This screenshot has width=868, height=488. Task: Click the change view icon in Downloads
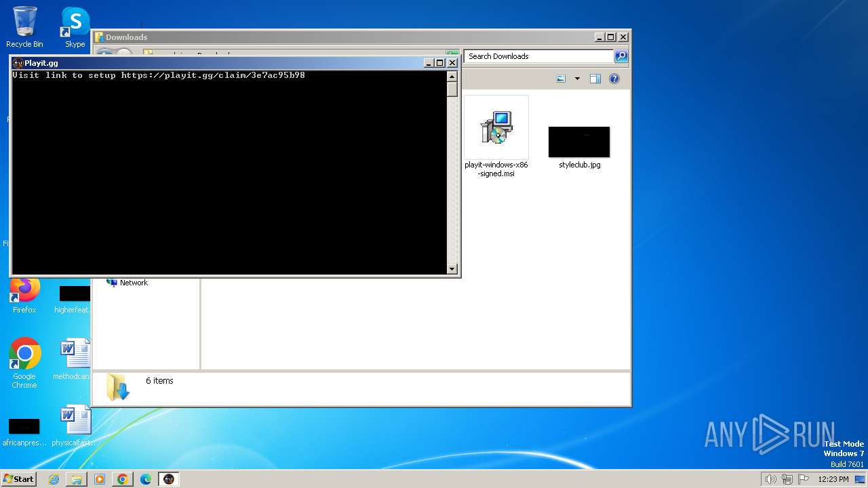561,79
